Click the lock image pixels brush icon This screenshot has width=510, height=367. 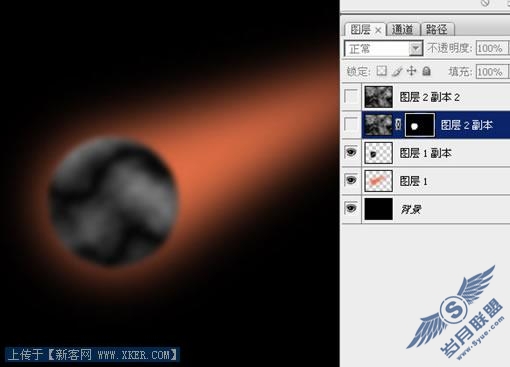pyautogui.click(x=397, y=71)
